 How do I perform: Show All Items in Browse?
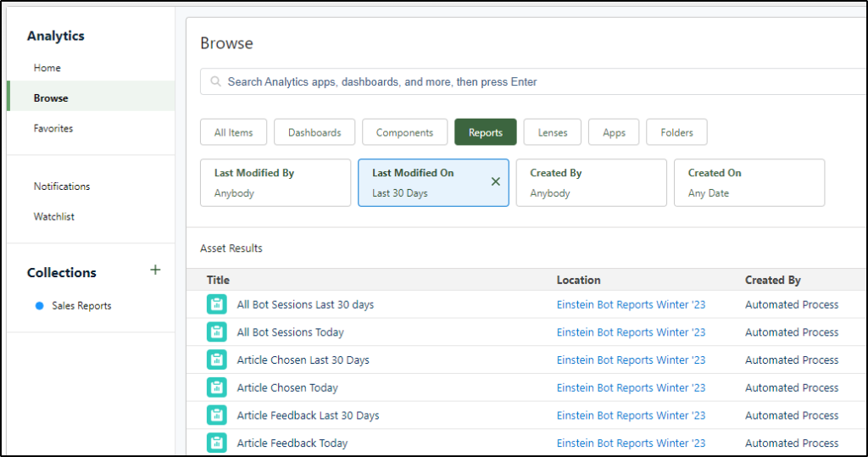pos(233,132)
